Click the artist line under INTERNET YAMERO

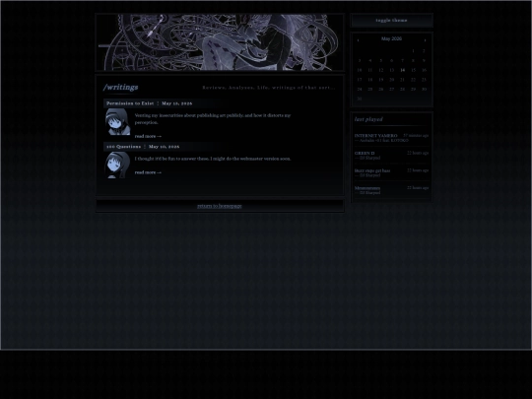[x=381, y=140]
